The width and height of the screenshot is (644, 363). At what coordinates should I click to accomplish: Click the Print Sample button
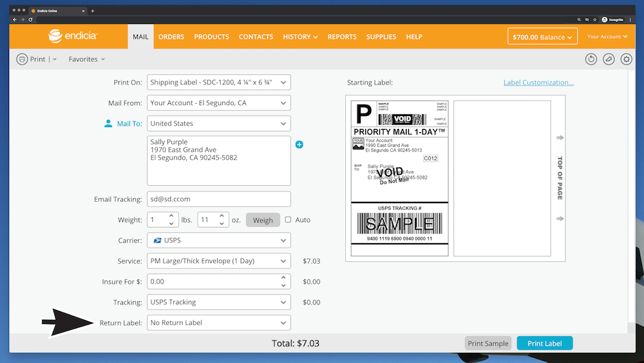pyautogui.click(x=488, y=343)
